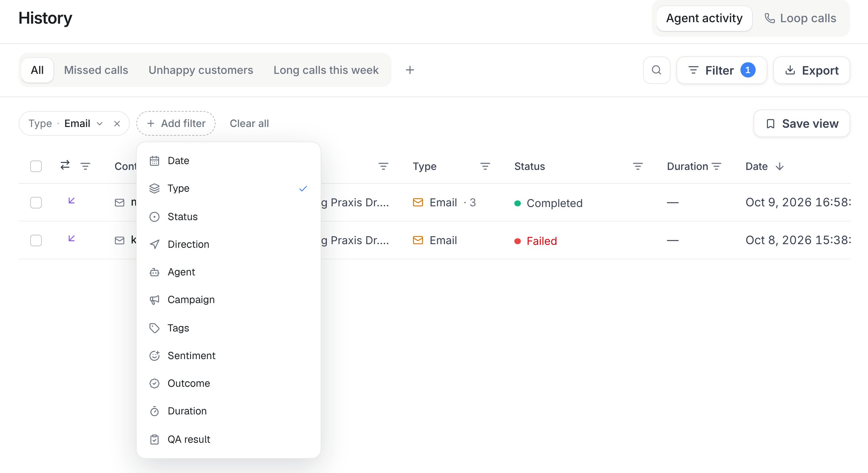Choose QA result filter option
The height and width of the screenshot is (473, 868).
coord(229,439)
